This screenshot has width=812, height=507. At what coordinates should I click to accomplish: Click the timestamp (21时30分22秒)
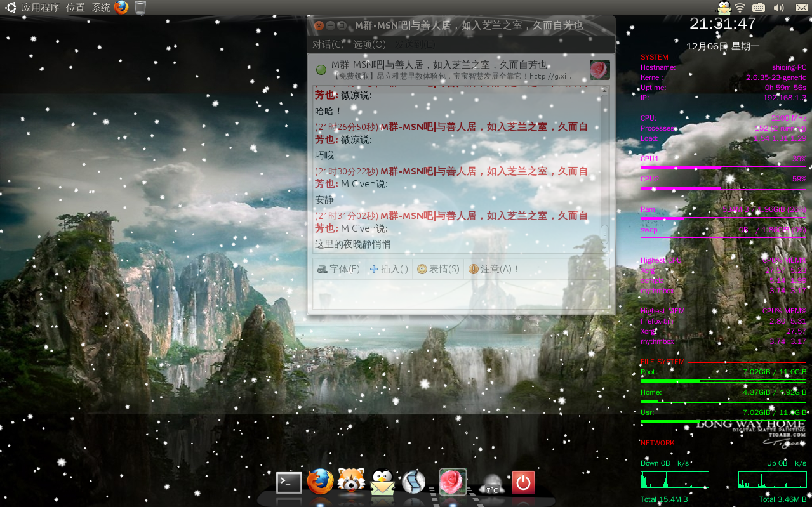point(347,171)
